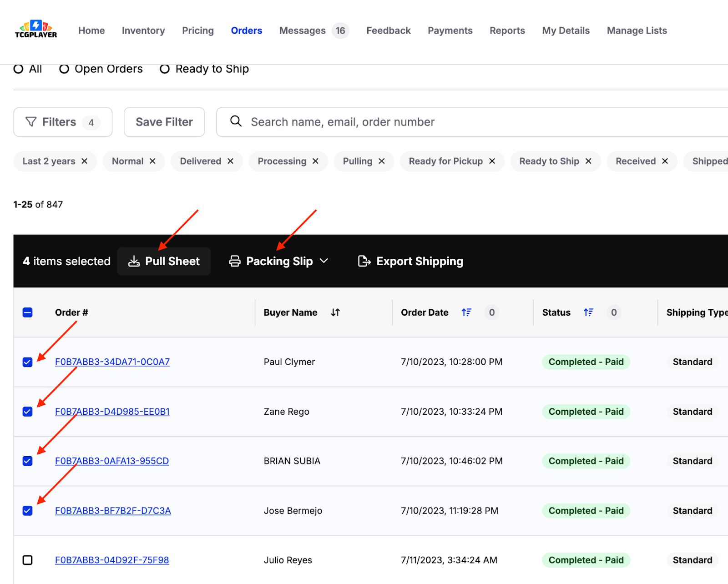The width and height of the screenshot is (728, 584).
Task: Open order F0B7ABB3-0AFA13-955CD
Action: pos(112,461)
